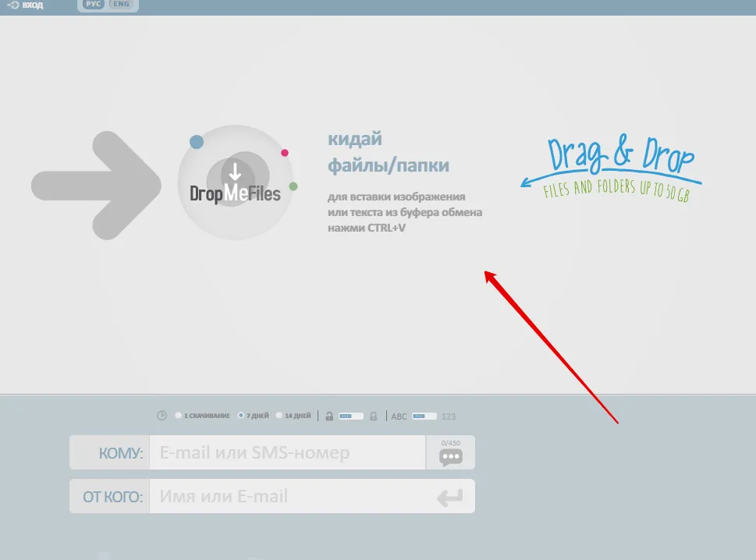The width and height of the screenshot is (756, 560).
Task: Toggle the password lock switch
Action: tap(351, 416)
